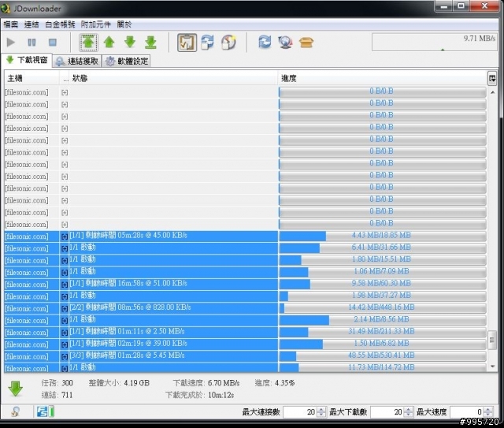Click the scrollbar up arrow of the download list
This screenshot has width=504, height=428.
coord(492,92)
